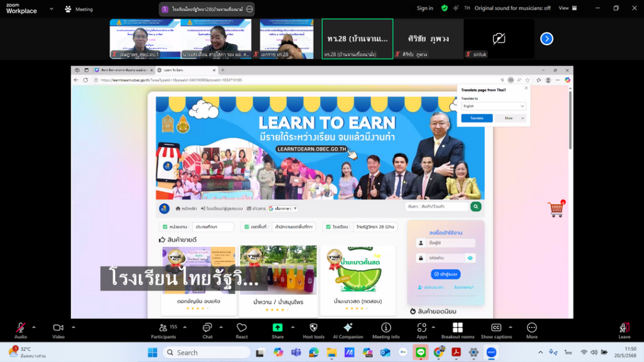Image resolution: width=644 pixels, height=362 pixels.
Task: Click the browser refresh icon in shared screen
Action: (86, 80)
